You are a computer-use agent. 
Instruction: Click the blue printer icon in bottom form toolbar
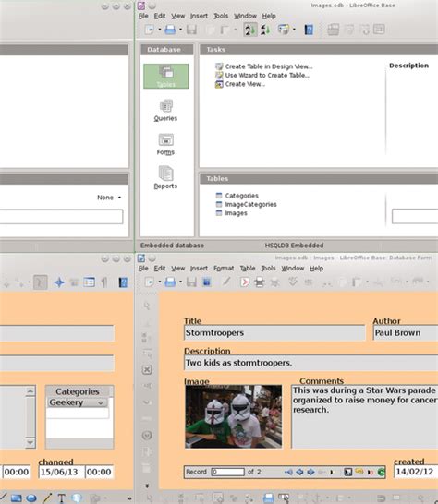[x=268, y=498]
